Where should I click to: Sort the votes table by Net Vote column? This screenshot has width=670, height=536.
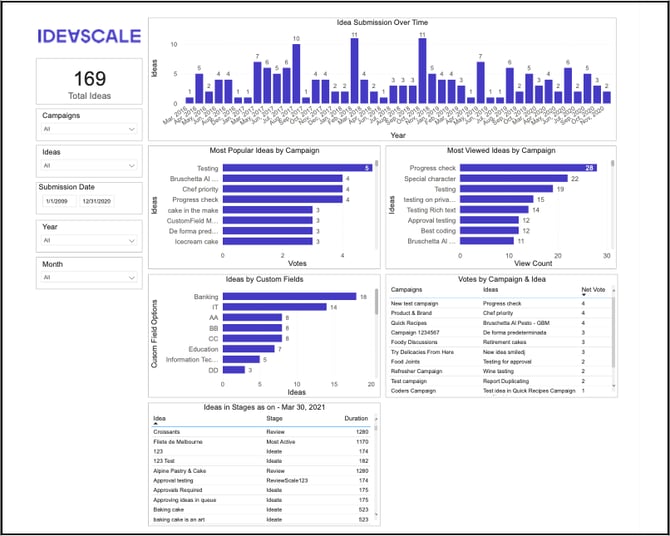(592, 288)
